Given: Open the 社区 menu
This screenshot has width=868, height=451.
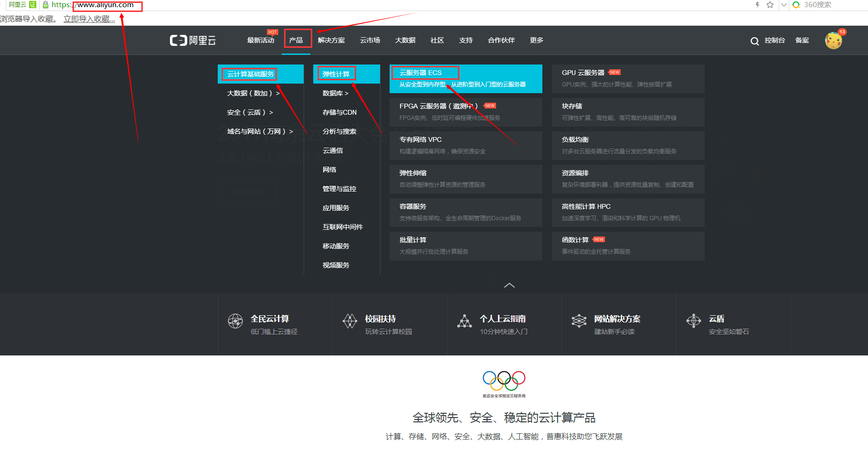Looking at the screenshot, I should [437, 40].
